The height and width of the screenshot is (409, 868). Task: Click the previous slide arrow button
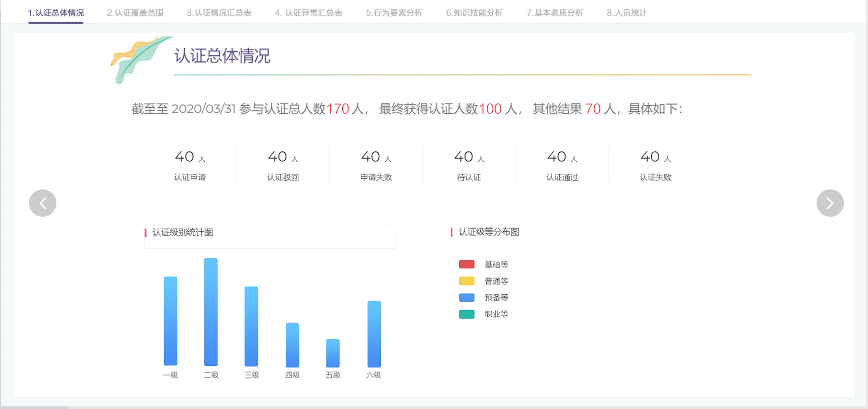tap(43, 203)
